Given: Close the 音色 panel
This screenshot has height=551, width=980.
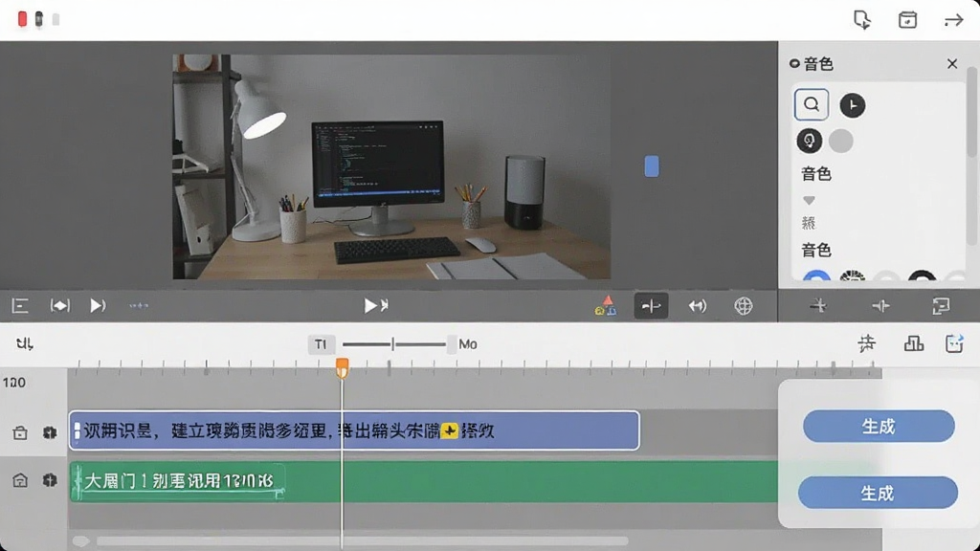Looking at the screenshot, I should tap(952, 64).
